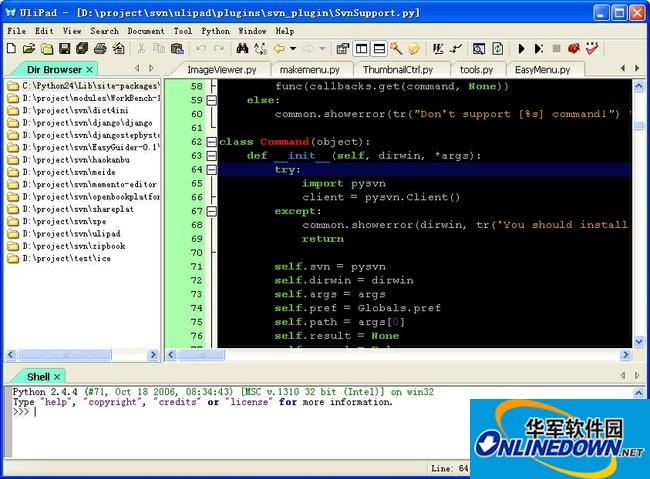Collapse class Command fold at line 62
650x479 pixels.
[211, 142]
